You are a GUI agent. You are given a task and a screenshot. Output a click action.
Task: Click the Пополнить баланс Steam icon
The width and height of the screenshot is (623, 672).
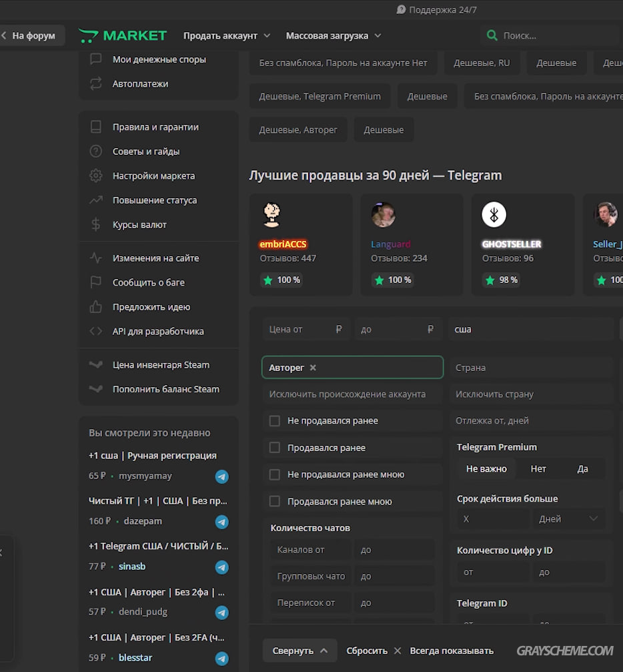[95, 389]
